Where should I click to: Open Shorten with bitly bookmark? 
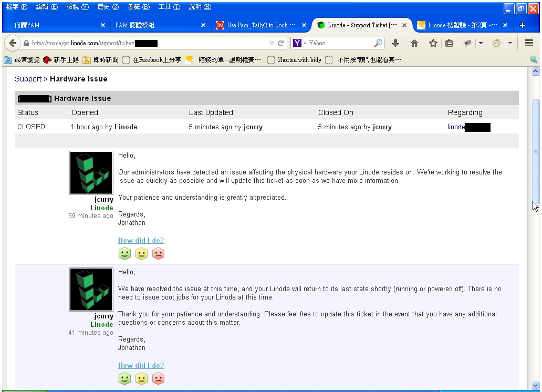(x=295, y=60)
